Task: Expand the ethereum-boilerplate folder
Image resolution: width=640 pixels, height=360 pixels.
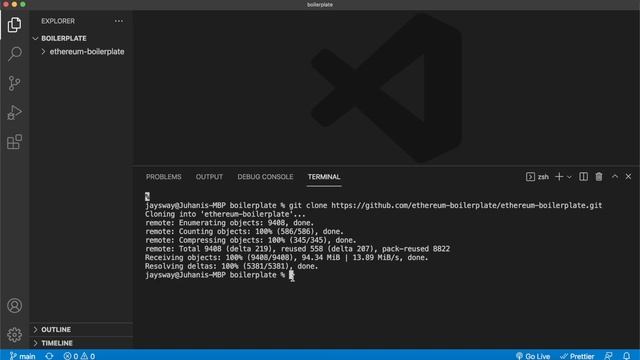Action: pos(82,52)
